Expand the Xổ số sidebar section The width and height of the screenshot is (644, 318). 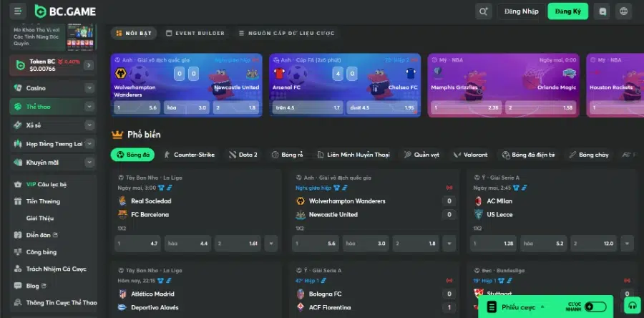click(89, 125)
